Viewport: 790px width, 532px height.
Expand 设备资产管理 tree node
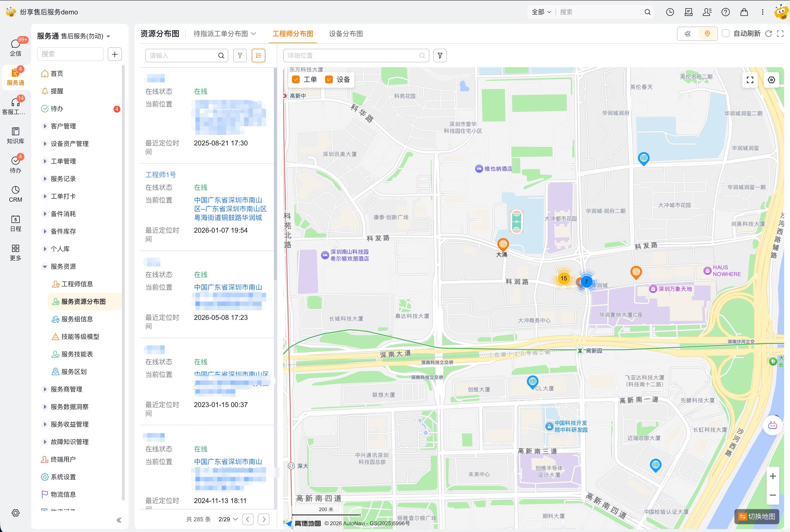[44, 144]
